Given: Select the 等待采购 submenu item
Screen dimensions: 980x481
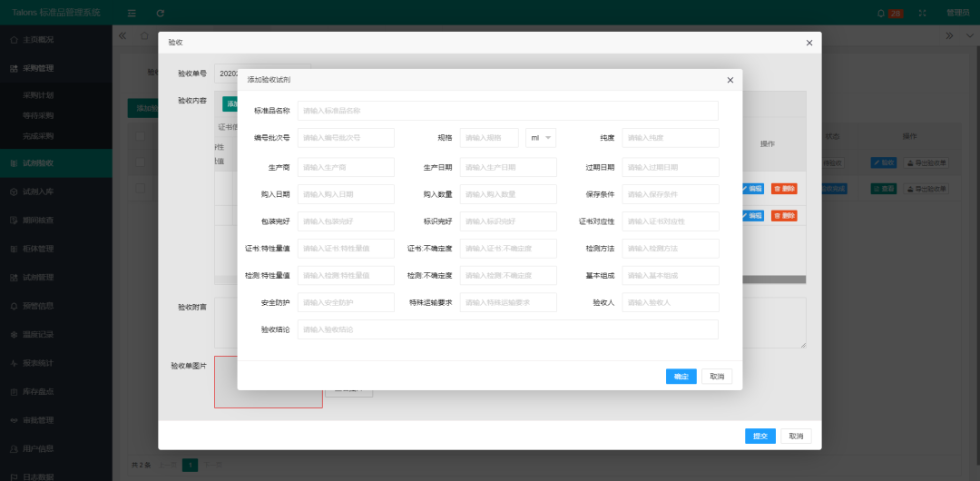Looking at the screenshot, I should tap(38, 116).
